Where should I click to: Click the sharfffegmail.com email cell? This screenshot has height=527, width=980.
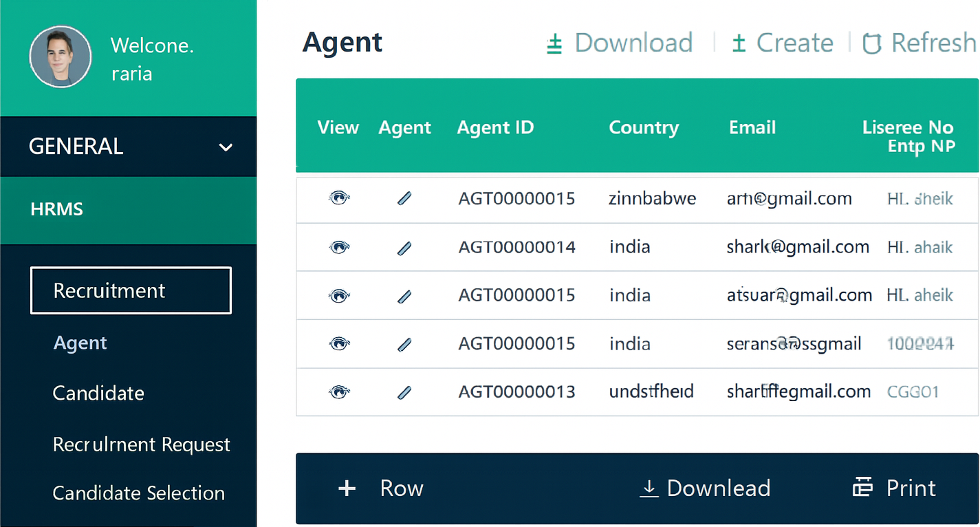coord(798,392)
